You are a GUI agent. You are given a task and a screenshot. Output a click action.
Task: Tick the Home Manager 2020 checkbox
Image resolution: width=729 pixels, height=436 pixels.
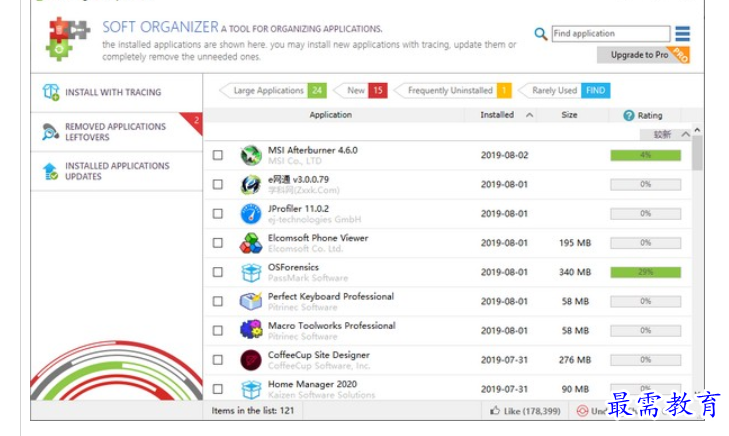tap(218, 389)
